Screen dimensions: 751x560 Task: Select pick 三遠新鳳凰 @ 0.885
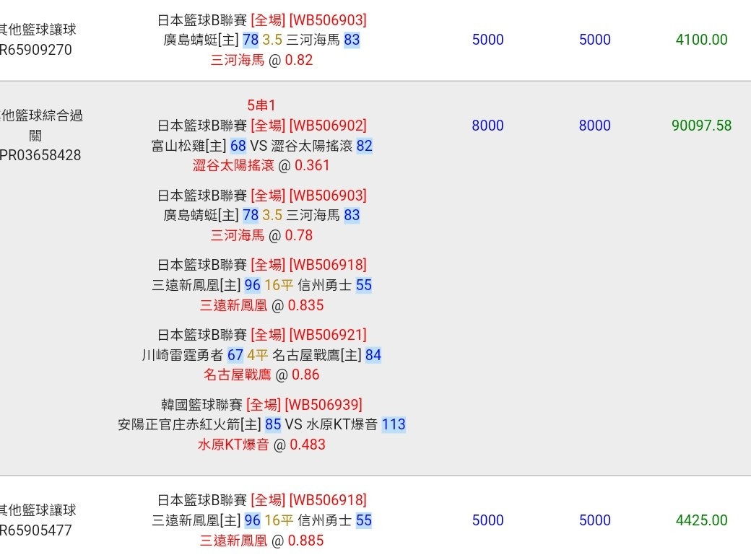[x=261, y=541]
